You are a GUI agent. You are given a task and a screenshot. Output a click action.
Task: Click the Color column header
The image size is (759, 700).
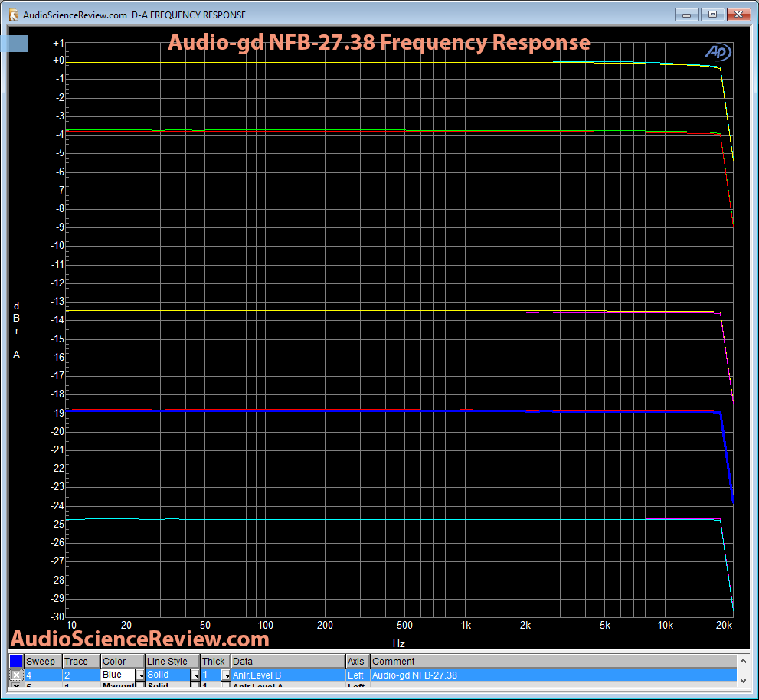pyautogui.click(x=123, y=661)
